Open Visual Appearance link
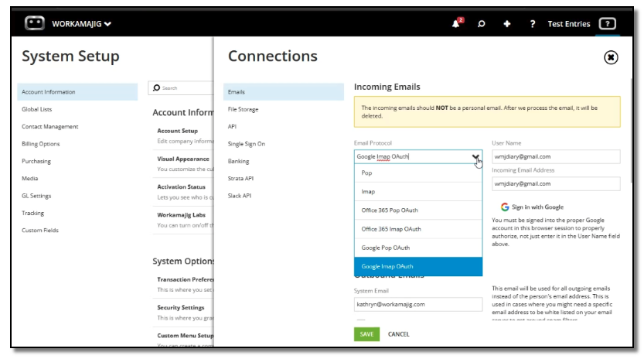644x359 pixels. coord(183,159)
